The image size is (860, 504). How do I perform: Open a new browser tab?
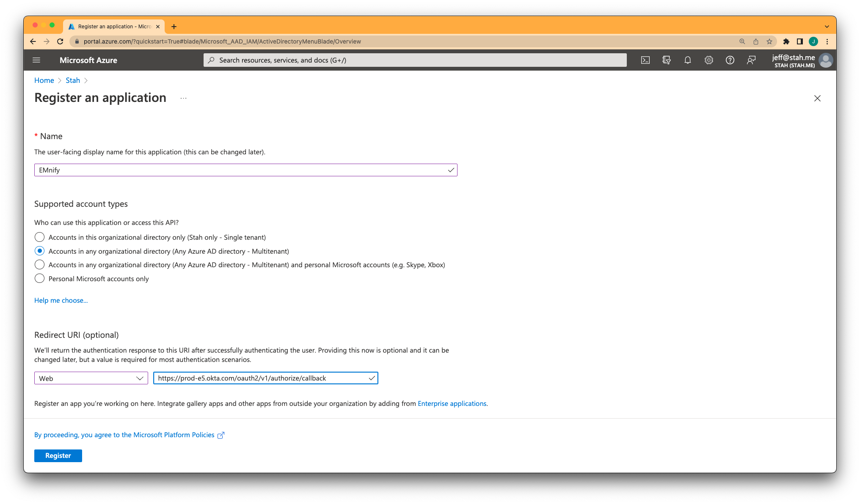pos(174,27)
